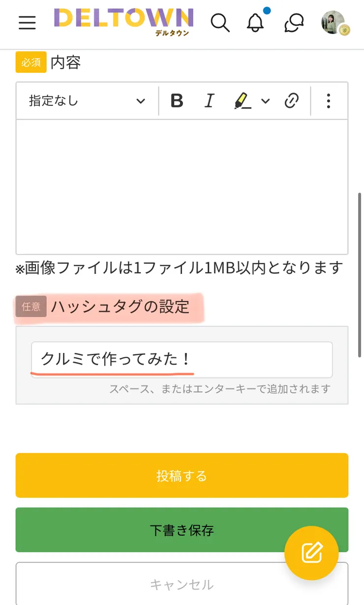The height and width of the screenshot is (605, 364).
Task: Click the キャンセル cancel button
Action: (148, 584)
